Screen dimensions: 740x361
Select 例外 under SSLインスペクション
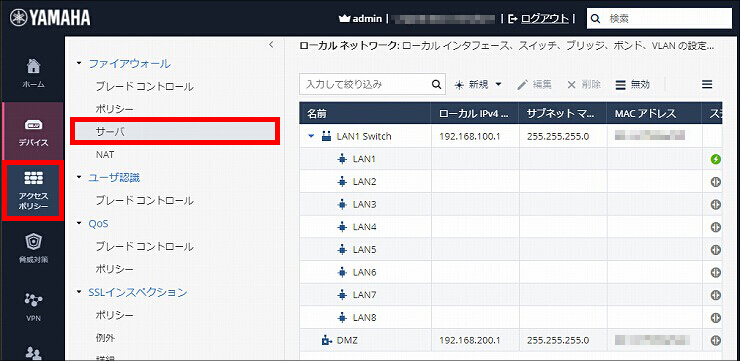105,338
